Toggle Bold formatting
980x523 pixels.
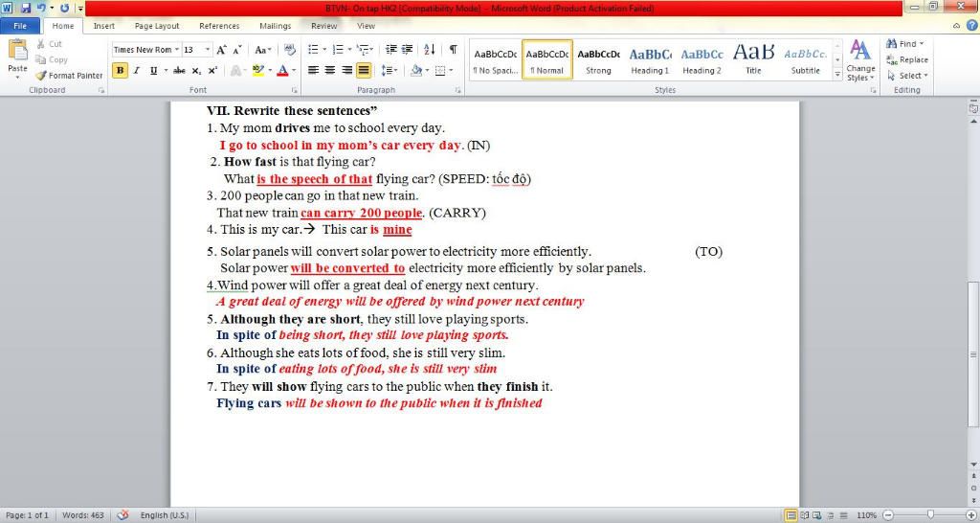click(120, 71)
